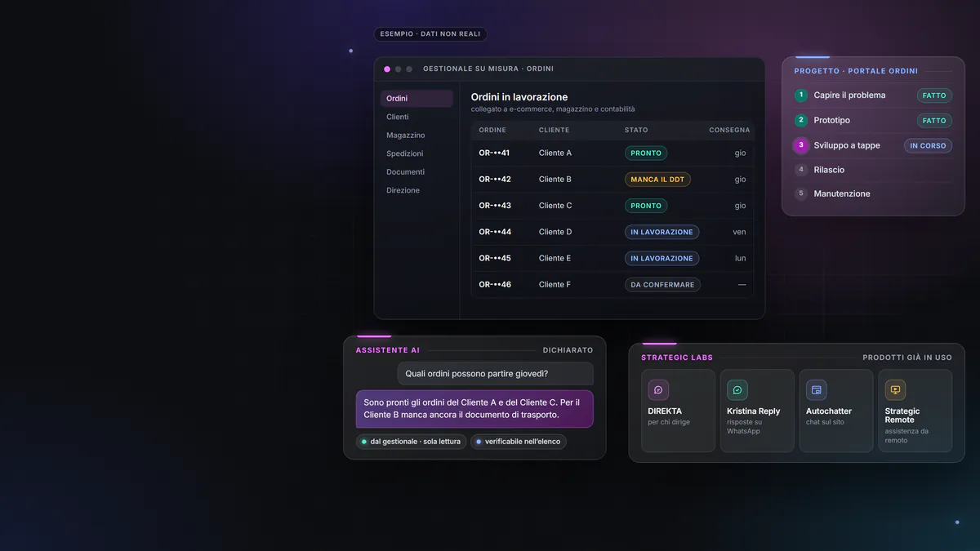980x551 pixels.
Task: Click 'dal gestionale · sola lettura' chip
Action: pyautogui.click(x=411, y=442)
